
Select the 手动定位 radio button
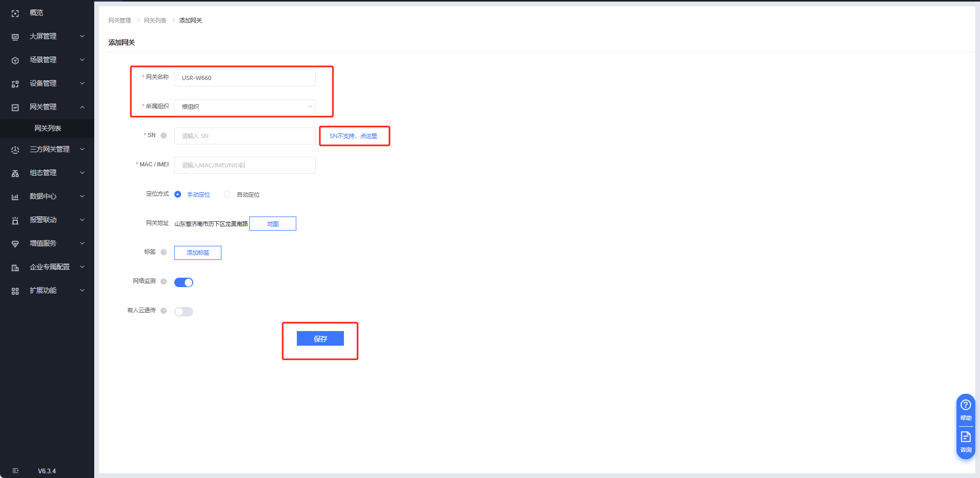[178, 195]
